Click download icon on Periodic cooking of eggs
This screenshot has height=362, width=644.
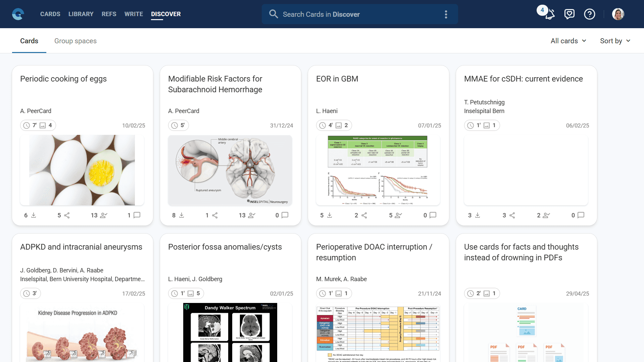click(x=34, y=215)
